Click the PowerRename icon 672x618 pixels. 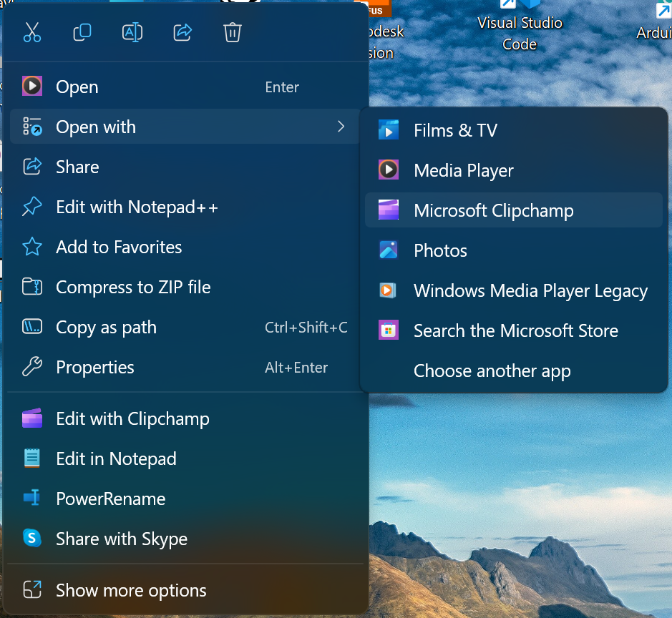[x=31, y=498]
